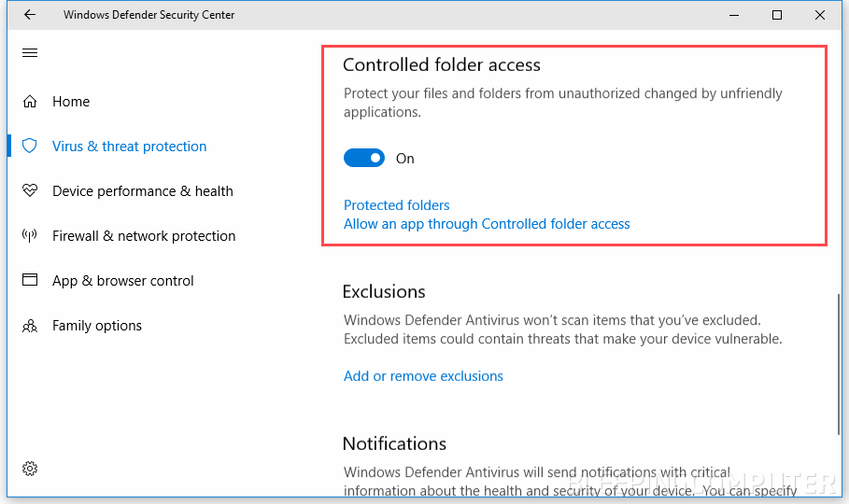Open Device performance & health section
This screenshot has height=504, width=849.
(142, 191)
